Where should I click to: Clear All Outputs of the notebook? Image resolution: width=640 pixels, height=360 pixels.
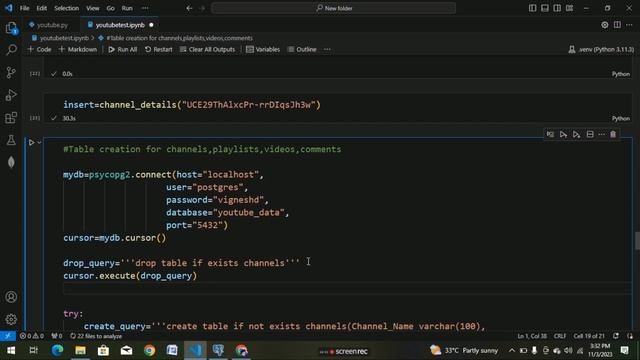(x=207, y=49)
